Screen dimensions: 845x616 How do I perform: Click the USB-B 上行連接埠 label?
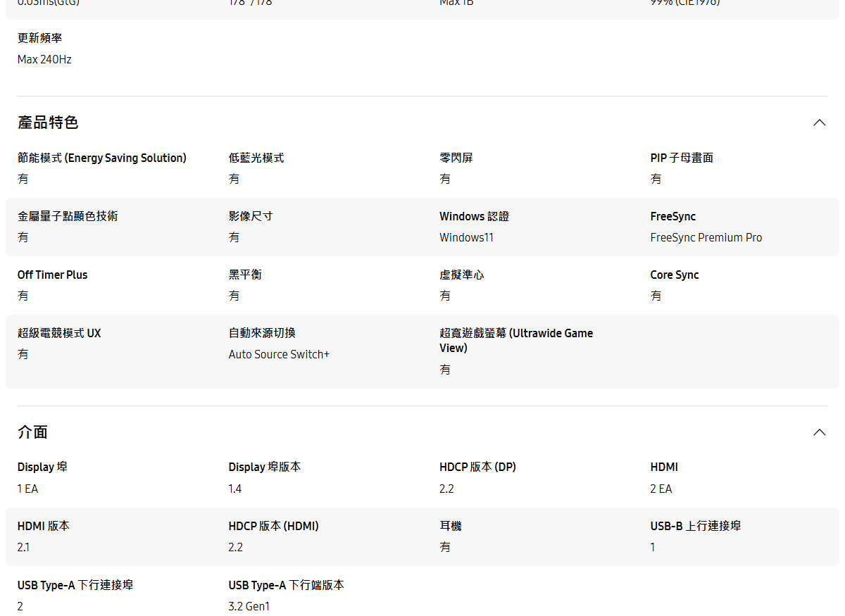coord(695,526)
